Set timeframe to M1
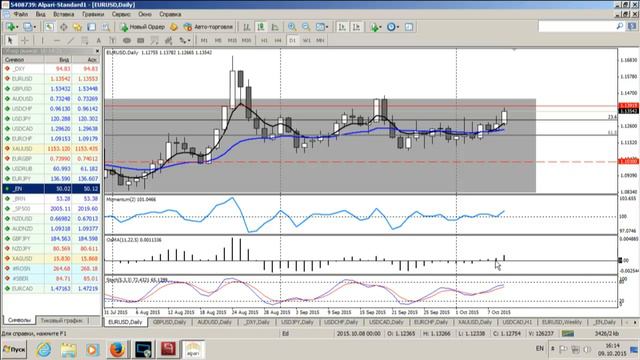The height and width of the screenshot is (360, 640). (204, 40)
